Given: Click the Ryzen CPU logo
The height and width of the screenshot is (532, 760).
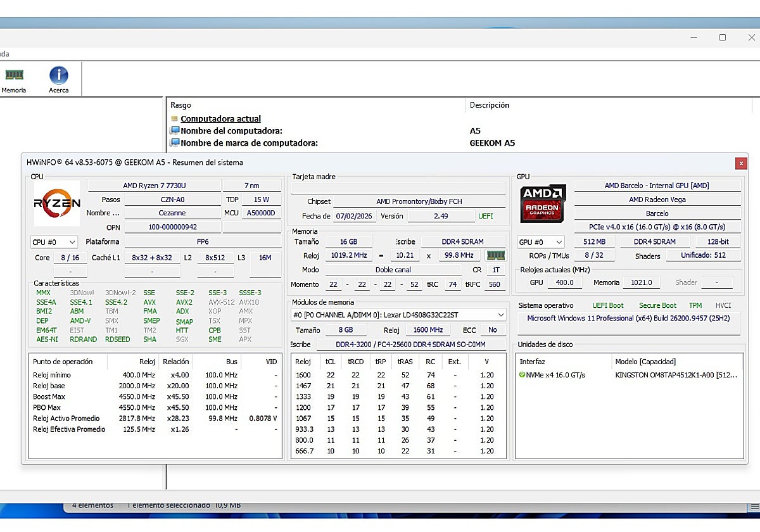Looking at the screenshot, I should pyautogui.click(x=57, y=203).
